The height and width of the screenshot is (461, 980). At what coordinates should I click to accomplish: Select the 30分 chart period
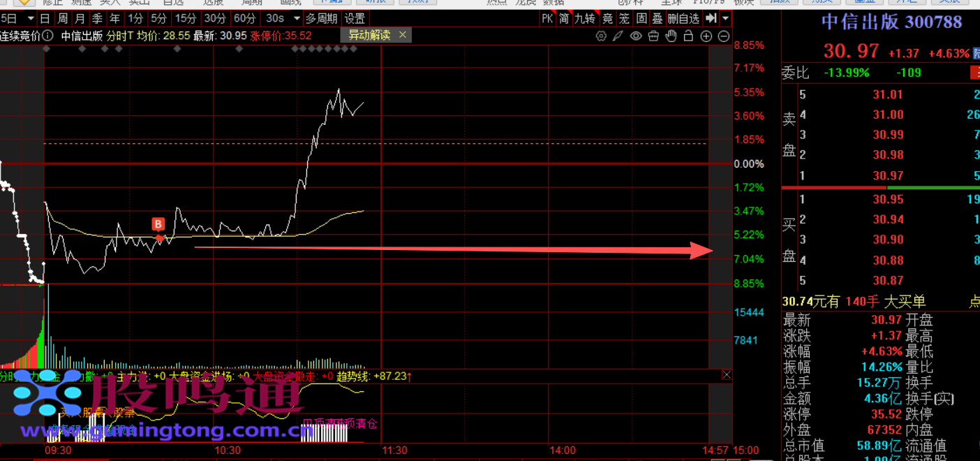click(215, 18)
